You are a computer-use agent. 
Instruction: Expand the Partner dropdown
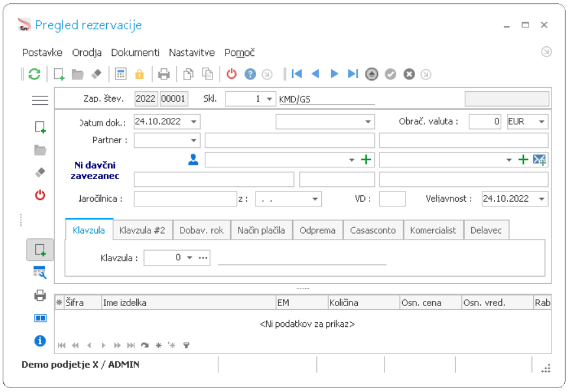coord(194,141)
